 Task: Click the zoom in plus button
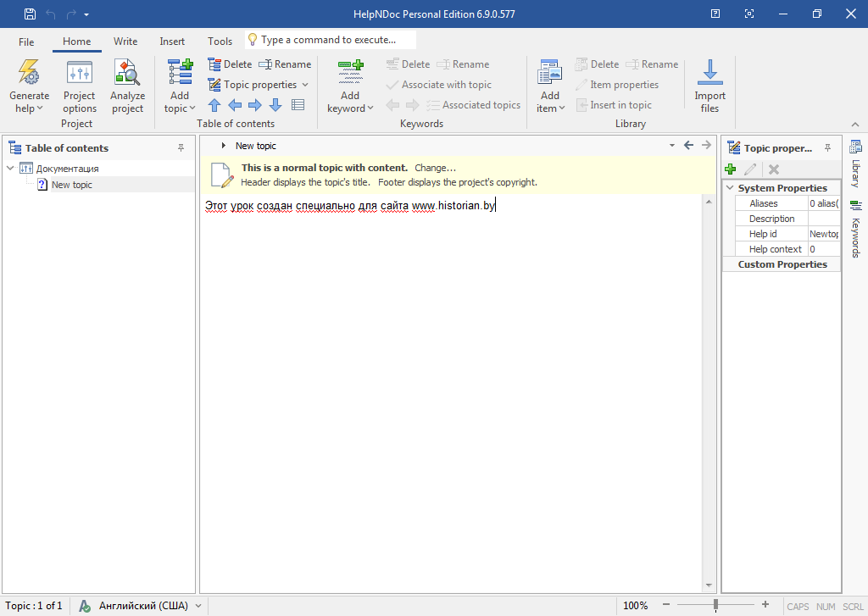765,605
